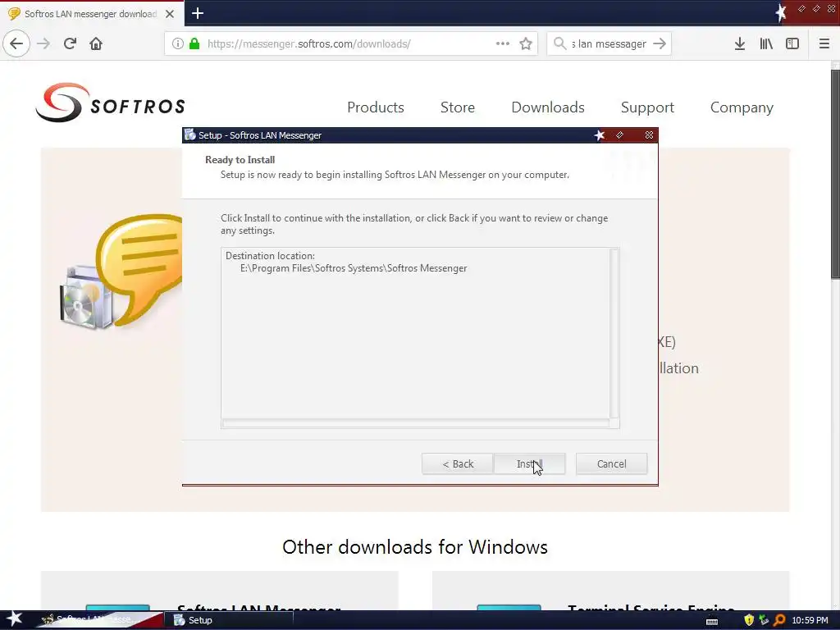840x630 pixels.
Task: Cancel the Softros LAN Messenger setup
Action: pyautogui.click(x=611, y=464)
